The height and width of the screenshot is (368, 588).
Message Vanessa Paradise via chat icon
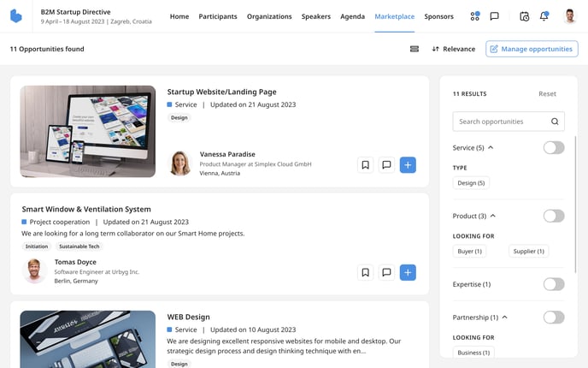click(386, 165)
